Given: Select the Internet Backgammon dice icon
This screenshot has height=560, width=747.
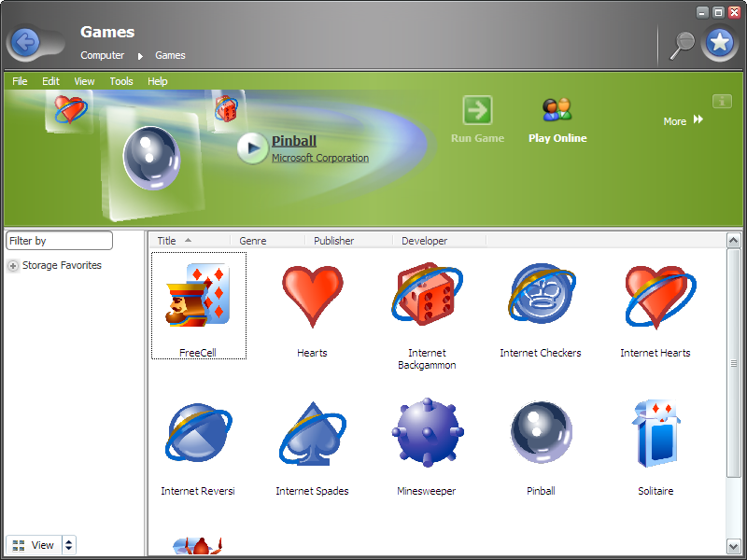Looking at the screenshot, I should point(427,294).
